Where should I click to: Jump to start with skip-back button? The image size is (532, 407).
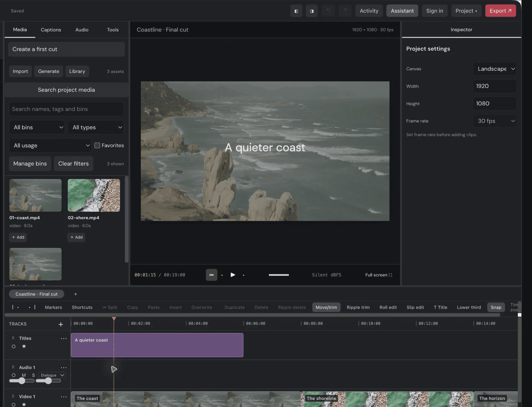212,275
